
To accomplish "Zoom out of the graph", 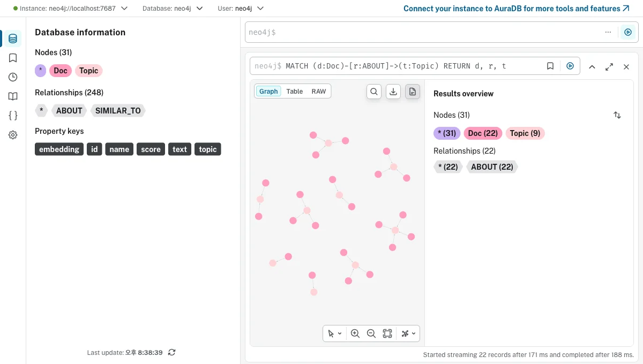I will 371,333.
